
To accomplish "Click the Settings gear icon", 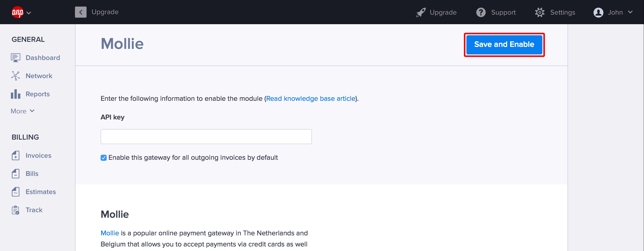I will 540,12.
